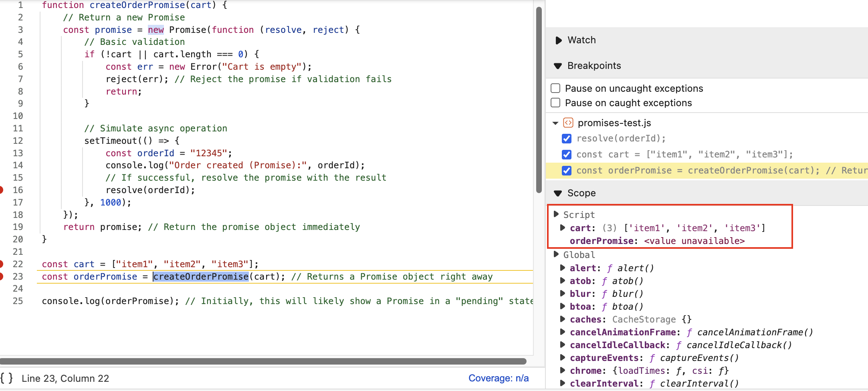The image size is (868, 391).
Task: Click line number 19 in the gutter
Action: 18,227
